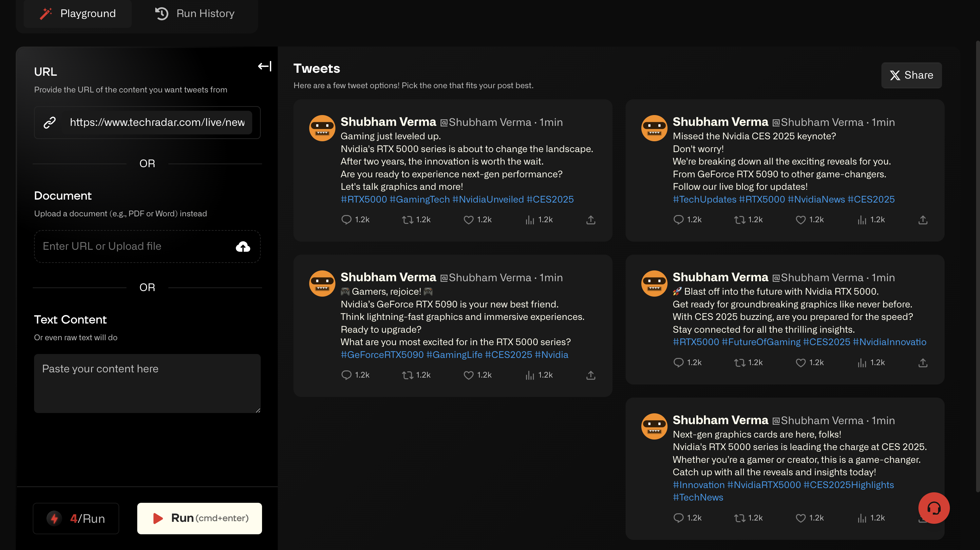Image resolution: width=980 pixels, height=550 pixels.
Task: Click avatar on 'Gaming just leveled up' tweet
Action: (322, 128)
